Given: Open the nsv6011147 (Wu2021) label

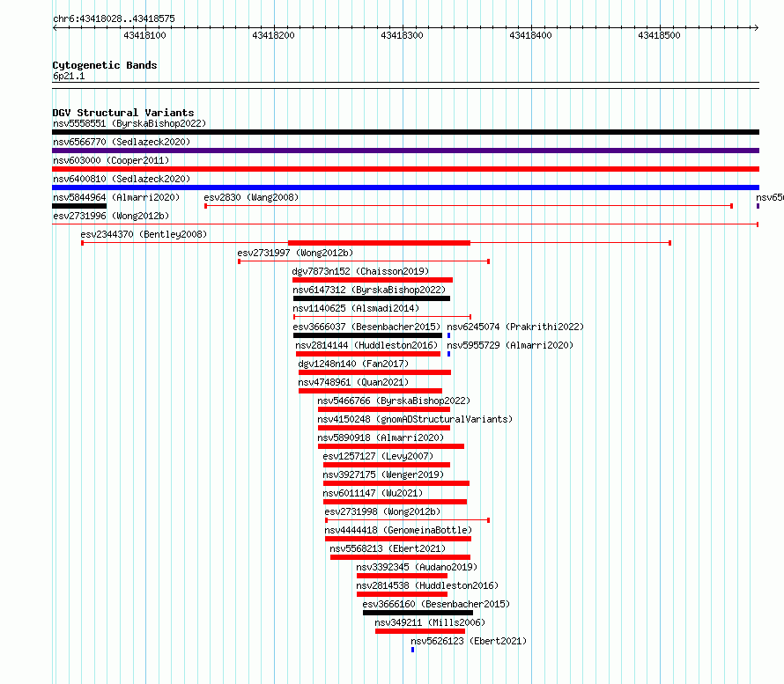Looking at the screenshot, I should click(373, 493).
